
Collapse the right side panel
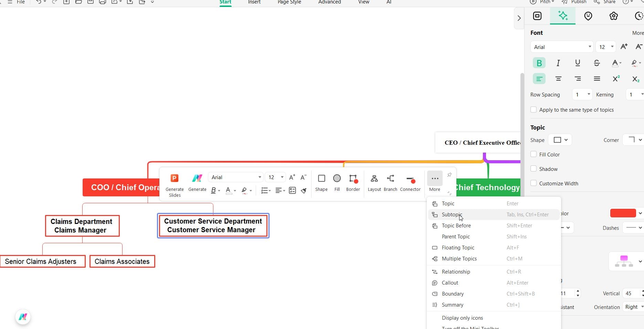coord(519,18)
